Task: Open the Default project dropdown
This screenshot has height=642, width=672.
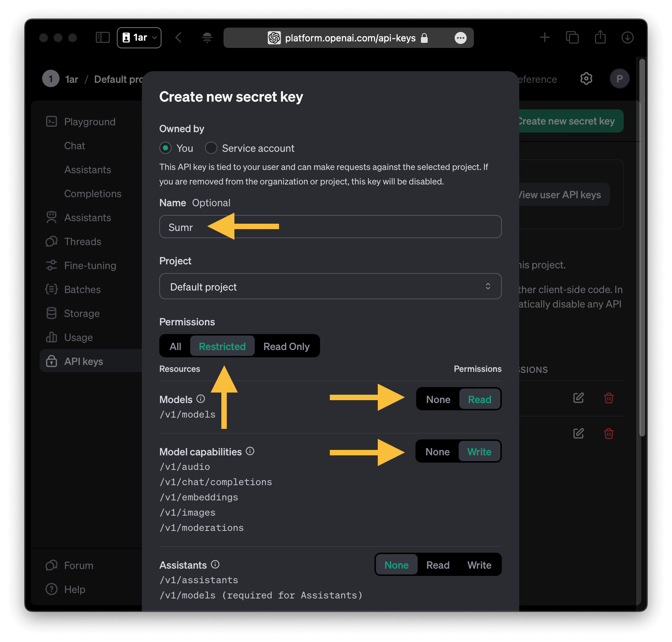Action: (330, 286)
